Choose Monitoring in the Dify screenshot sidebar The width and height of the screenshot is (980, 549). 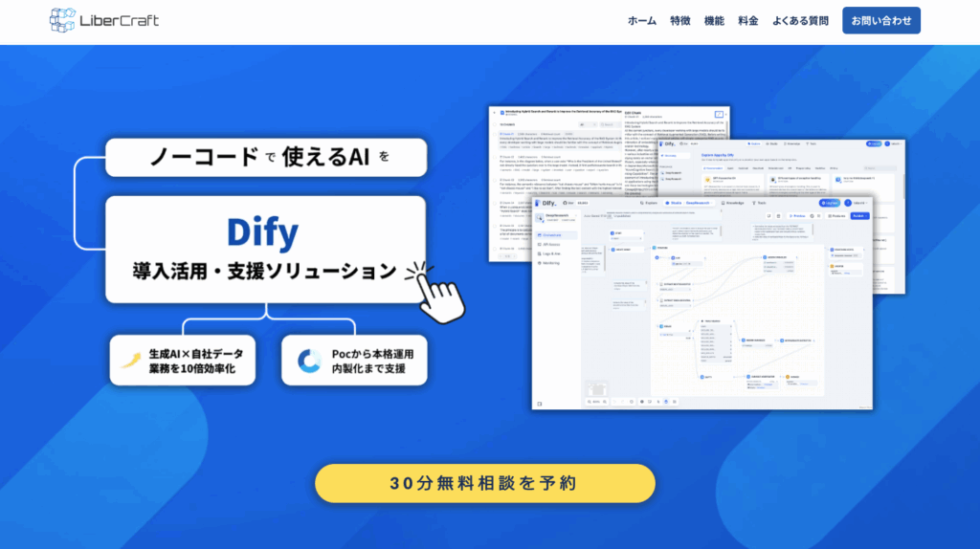pos(552,262)
